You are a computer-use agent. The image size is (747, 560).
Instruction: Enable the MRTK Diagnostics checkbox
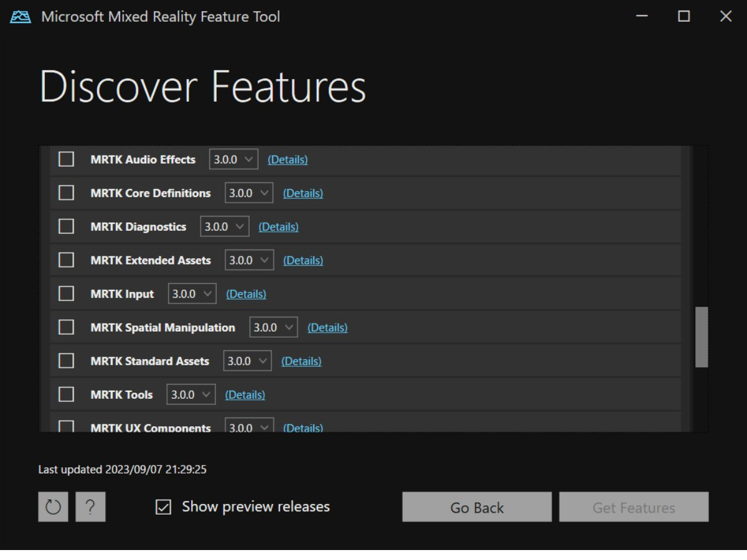tap(66, 226)
